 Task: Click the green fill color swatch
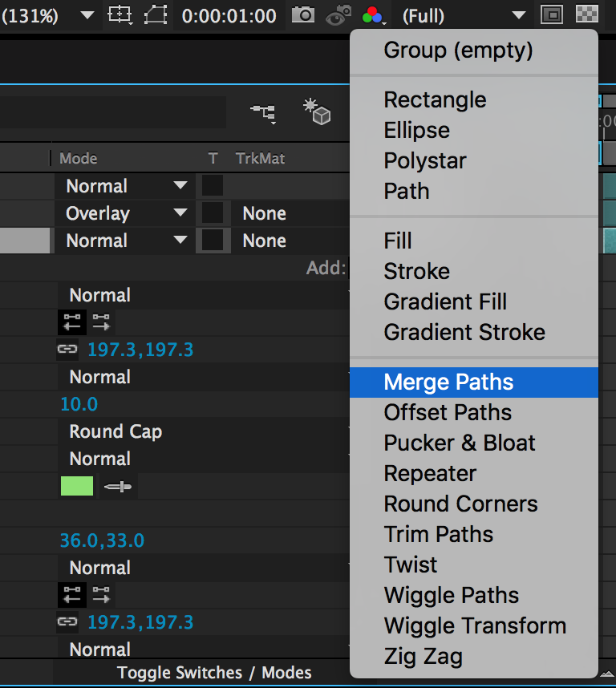click(77, 486)
